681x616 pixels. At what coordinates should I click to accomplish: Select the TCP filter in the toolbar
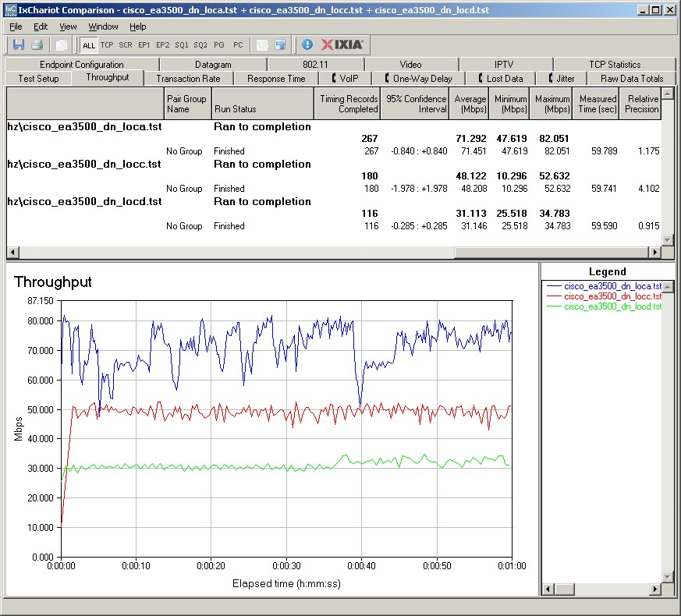tap(107, 44)
